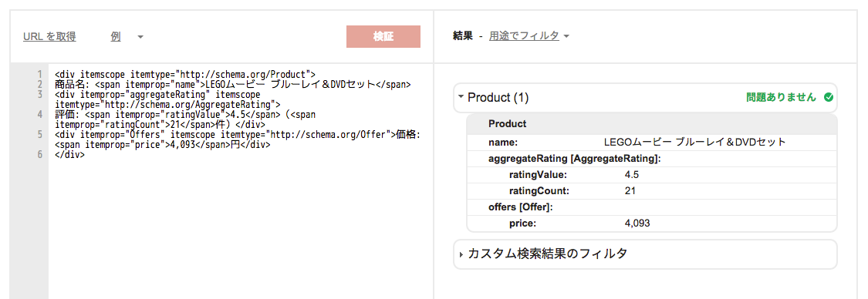Click the 'price:' property label

pos(523,223)
